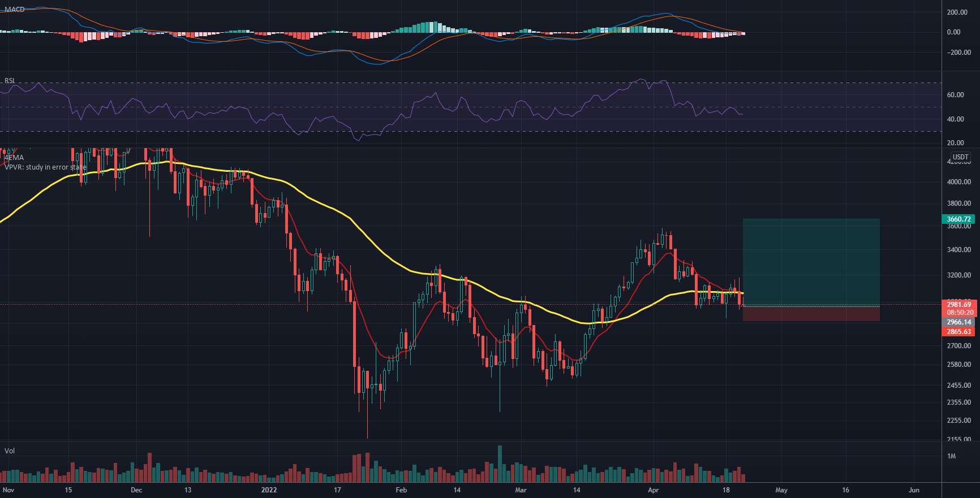The width and height of the screenshot is (980, 498).
Task: Click the 0.00 MACD scale label
Action: [x=953, y=32]
